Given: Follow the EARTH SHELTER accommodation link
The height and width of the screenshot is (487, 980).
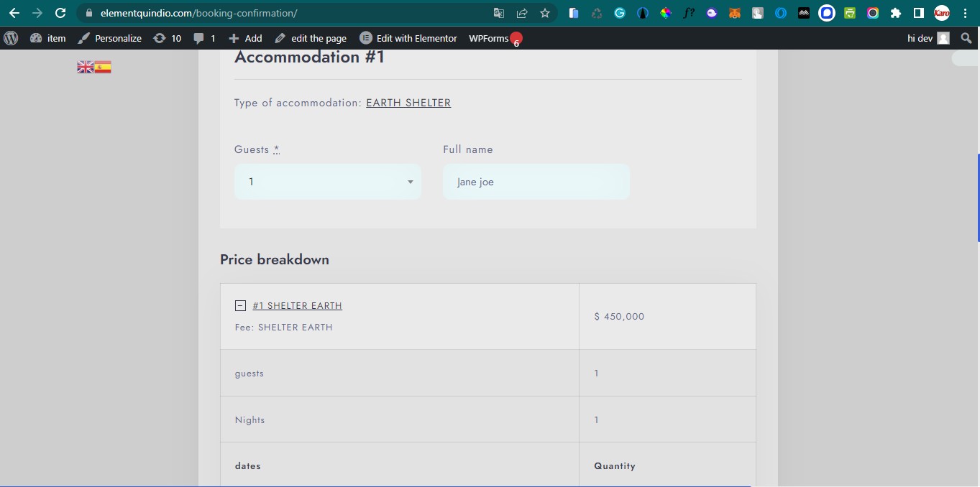Looking at the screenshot, I should (x=408, y=103).
